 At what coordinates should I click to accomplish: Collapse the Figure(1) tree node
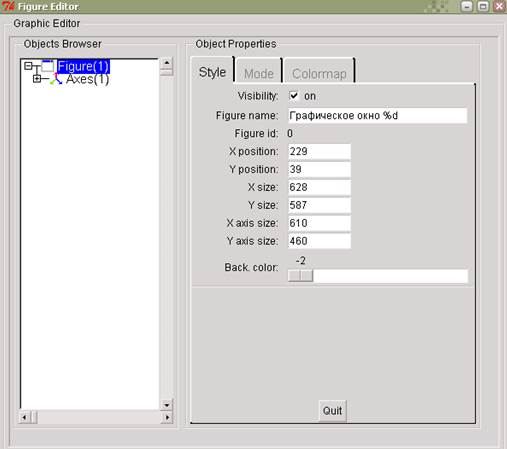coord(28,66)
